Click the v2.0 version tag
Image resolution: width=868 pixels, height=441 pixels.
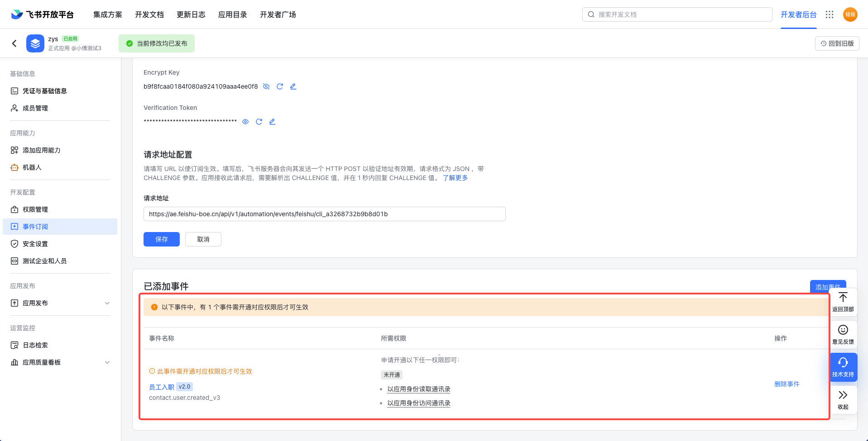pos(184,387)
